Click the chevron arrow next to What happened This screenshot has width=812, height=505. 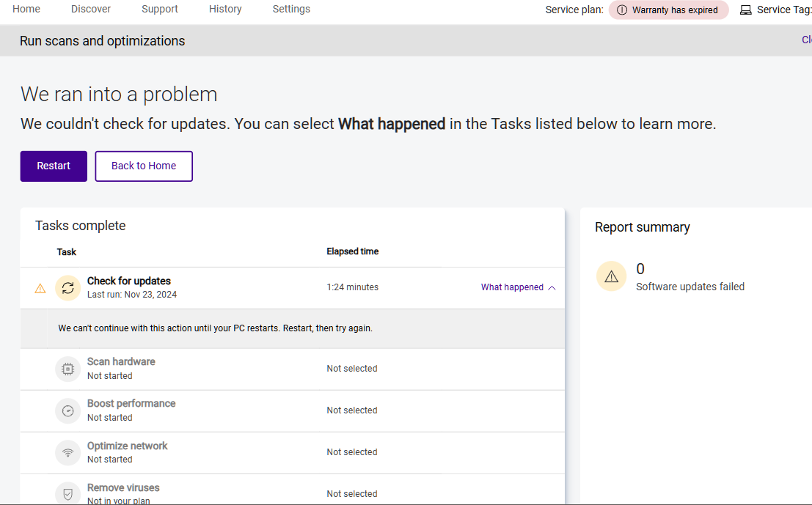(552, 287)
